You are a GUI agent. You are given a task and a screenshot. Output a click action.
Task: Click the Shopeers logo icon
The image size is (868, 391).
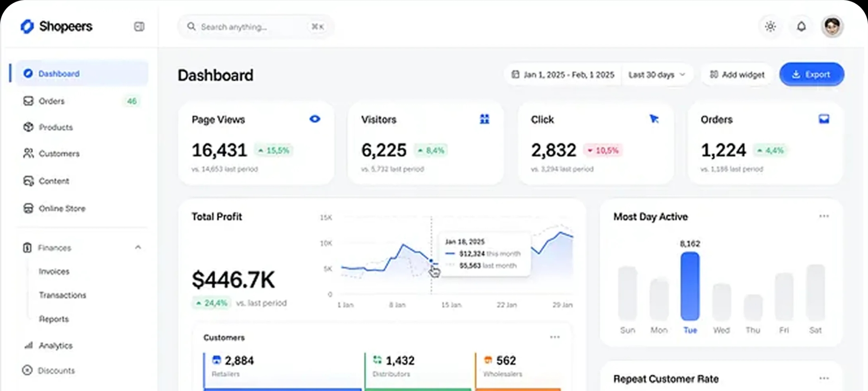click(27, 26)
